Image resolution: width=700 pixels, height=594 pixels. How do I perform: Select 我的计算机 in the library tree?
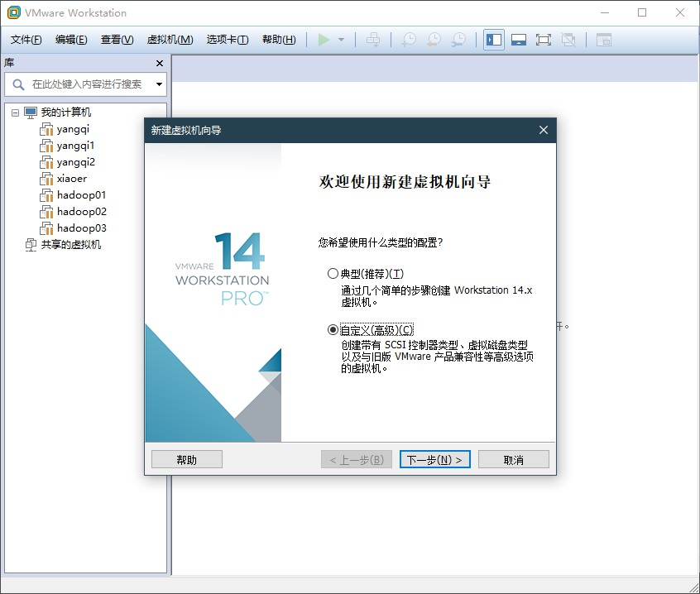pyautogui.click(x=66, y=112)
